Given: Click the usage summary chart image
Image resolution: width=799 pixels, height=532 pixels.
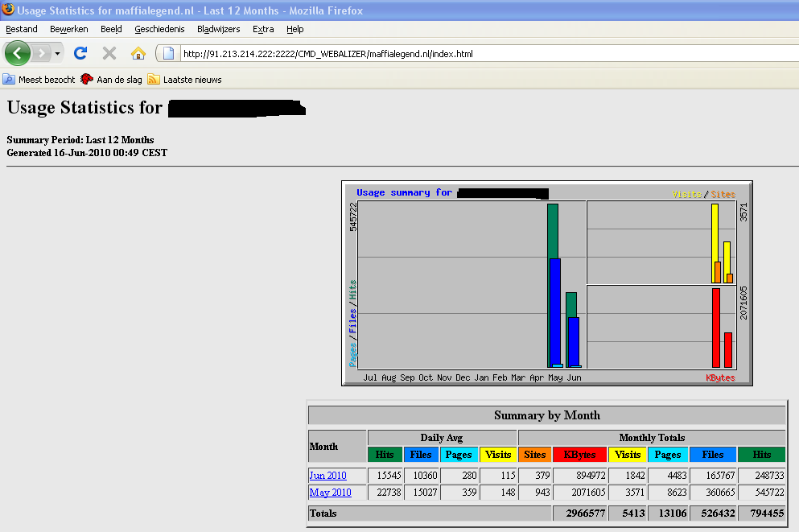Looking at the screenshot, I should point(547,283).
